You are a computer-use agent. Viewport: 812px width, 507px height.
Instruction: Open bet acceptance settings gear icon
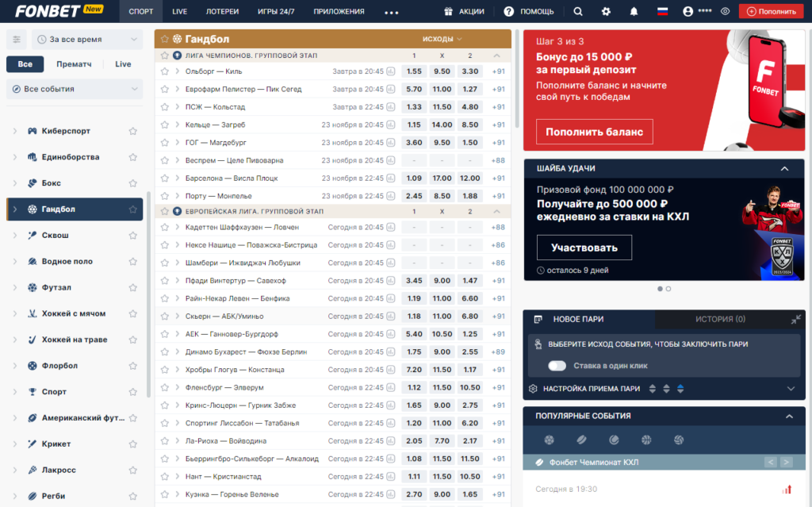[533, 388]
